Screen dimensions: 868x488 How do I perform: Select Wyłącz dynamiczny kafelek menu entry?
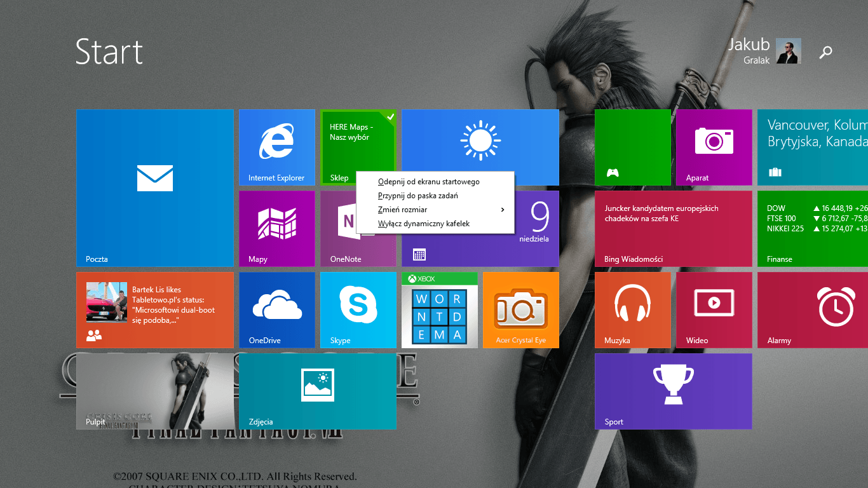click(435, 224)
